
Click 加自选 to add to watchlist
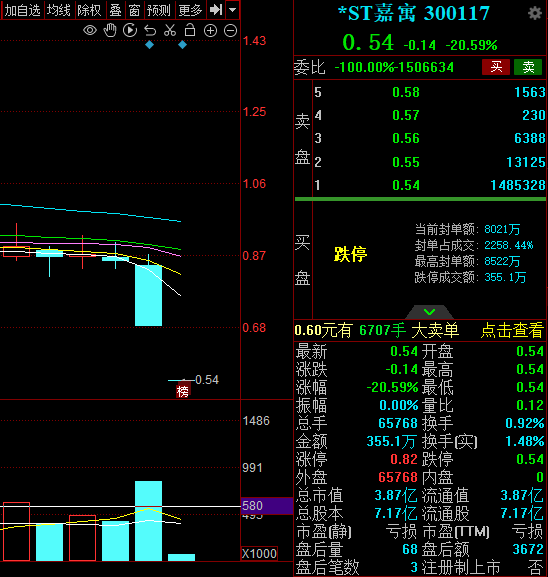point(22,10)
